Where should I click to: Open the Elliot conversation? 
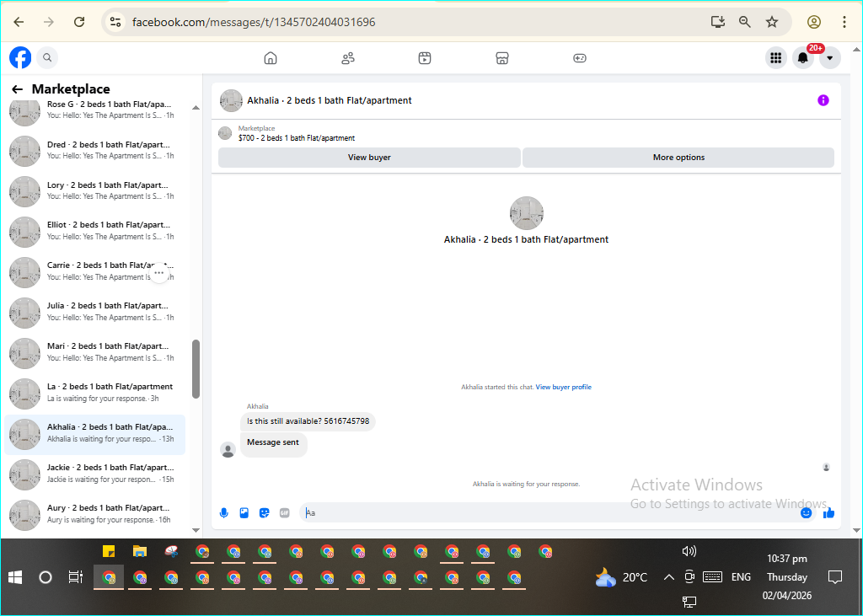coord(94,231)
